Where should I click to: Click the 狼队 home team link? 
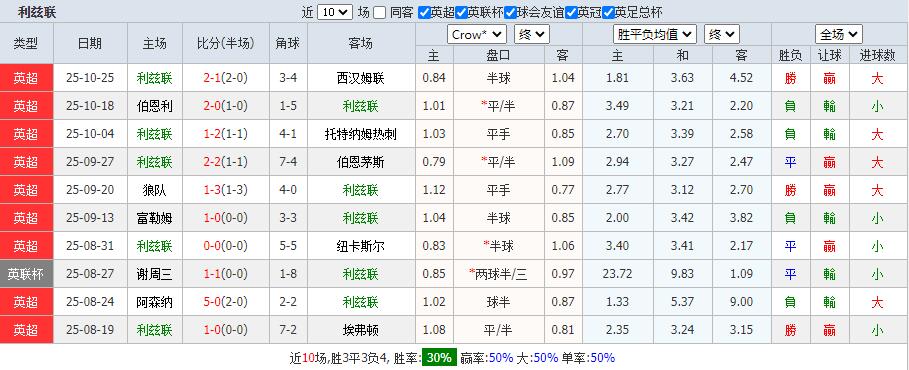point(155,190)
